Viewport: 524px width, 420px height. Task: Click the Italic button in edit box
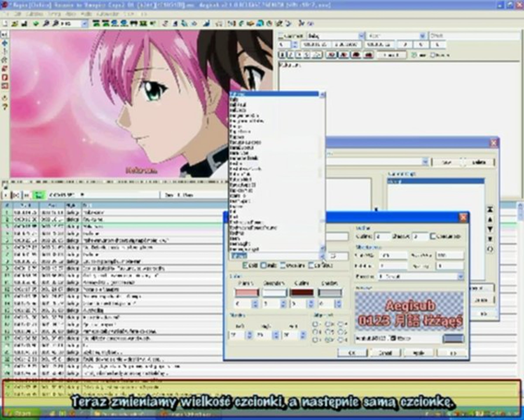(x=290, y=55)
